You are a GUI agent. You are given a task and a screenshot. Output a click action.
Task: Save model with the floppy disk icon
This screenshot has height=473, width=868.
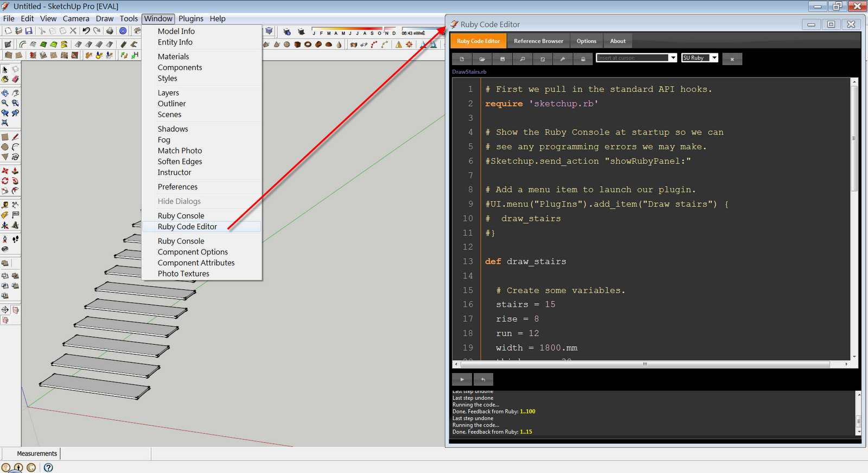click(x=29, y=30)
